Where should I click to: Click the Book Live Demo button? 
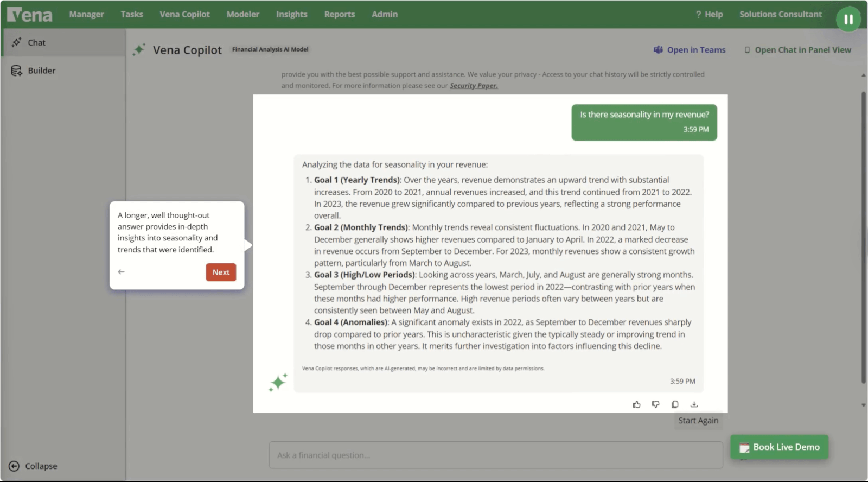[x=779, y=447]
